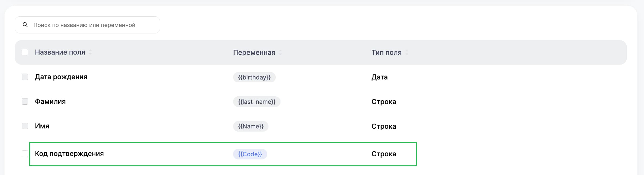Open the Имя field entry

pos(42,126)
